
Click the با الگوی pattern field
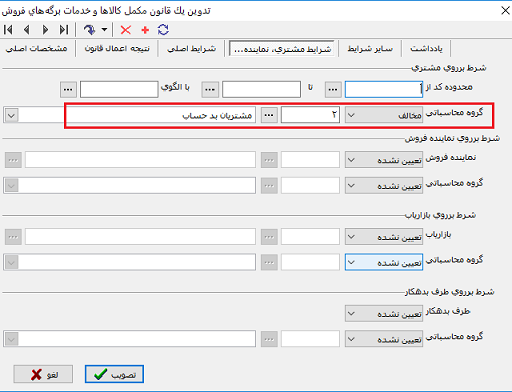(119, 89)
